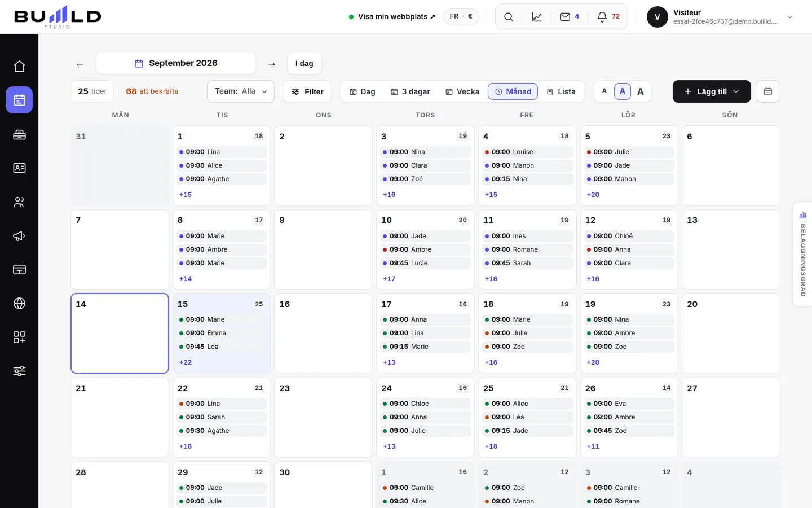Expand the Team: Alla dropdown
The height and width of the screenshot is (508, 812).
coord(241,91)
